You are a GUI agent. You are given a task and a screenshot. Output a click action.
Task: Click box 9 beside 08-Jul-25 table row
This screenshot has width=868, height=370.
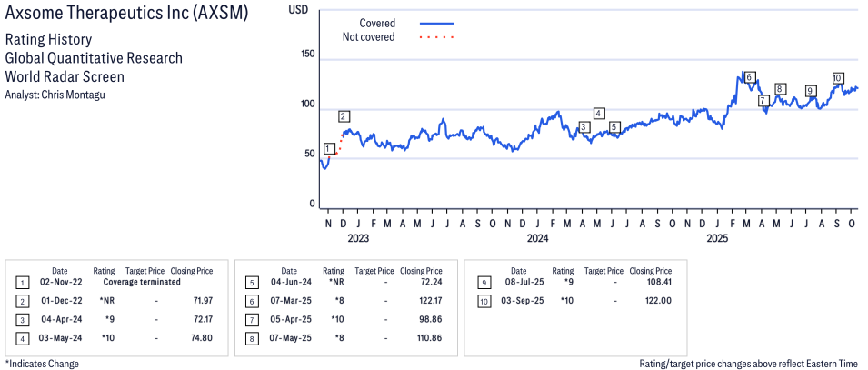[479, 284]
